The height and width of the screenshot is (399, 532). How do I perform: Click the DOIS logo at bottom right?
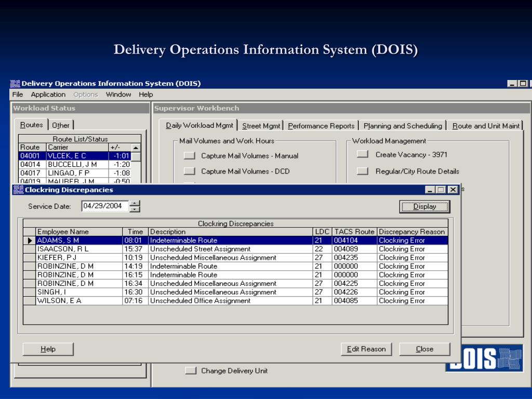click(x=484, y=359)
